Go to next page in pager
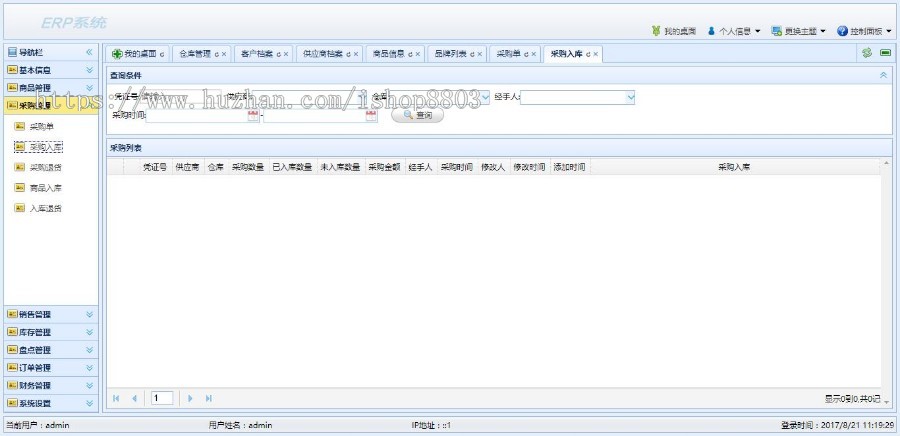This screenshot has width=900, height=436. click(x=190, y=398)
